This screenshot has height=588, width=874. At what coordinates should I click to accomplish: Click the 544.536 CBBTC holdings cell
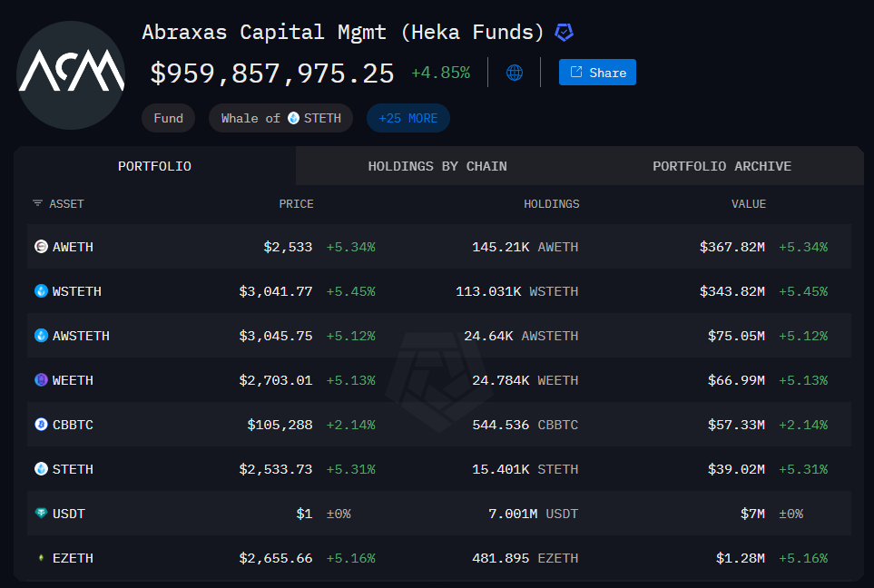click(x=525, y=425)
